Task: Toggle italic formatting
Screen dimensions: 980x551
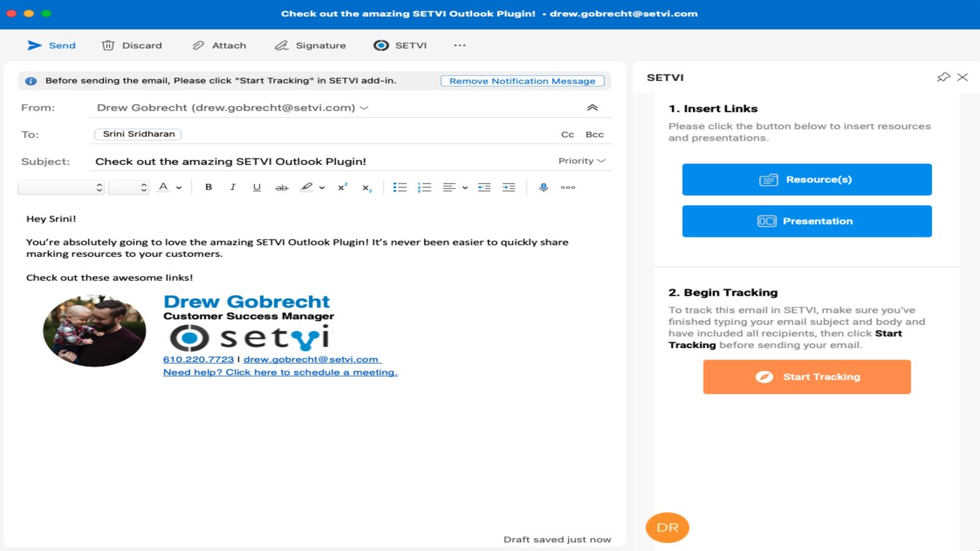Action: [x=232, y=187]
